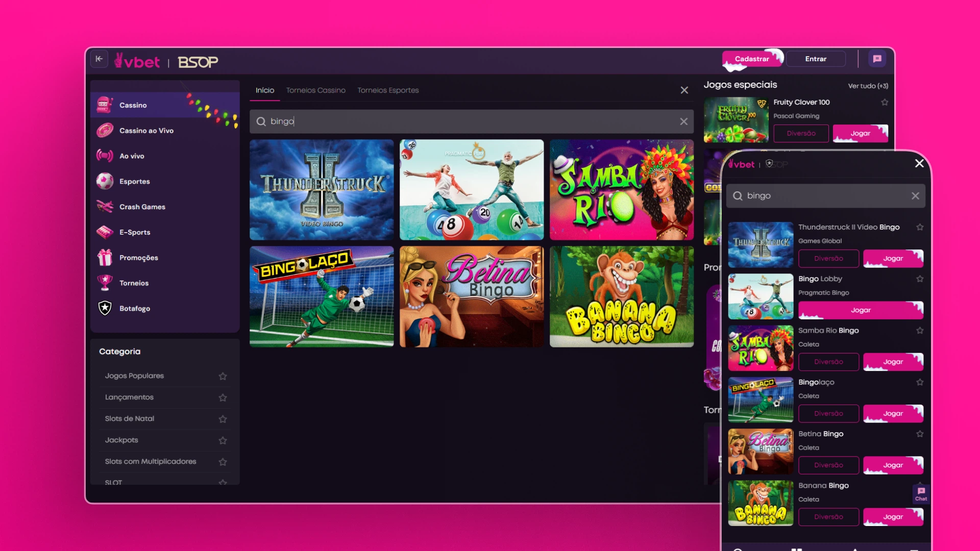Image resolution: width=980 pixels, height=551 pixels.
Task: Click the vbet logo in the header
Action: pyautogui.click(x=137, y=61)
